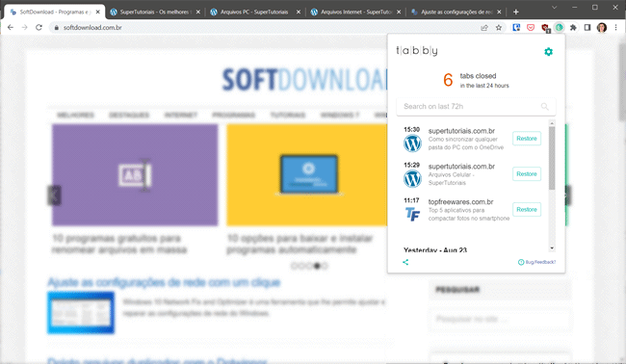
Task: Click the Tabby list scrollbar thumb
Action: [552, 159]
